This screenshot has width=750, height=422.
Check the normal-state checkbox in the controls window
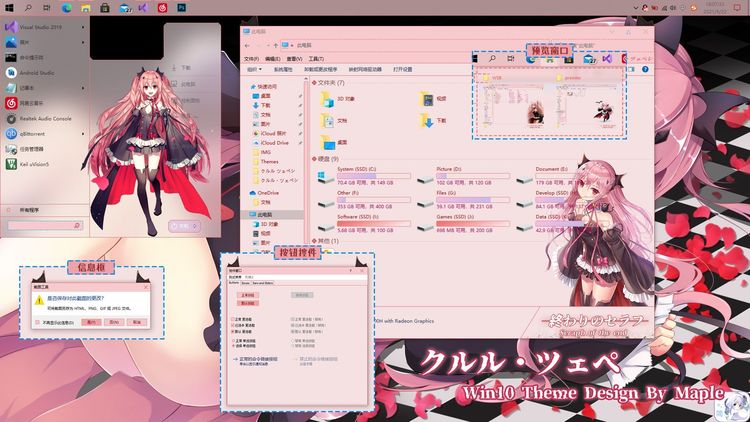[233, 319]
